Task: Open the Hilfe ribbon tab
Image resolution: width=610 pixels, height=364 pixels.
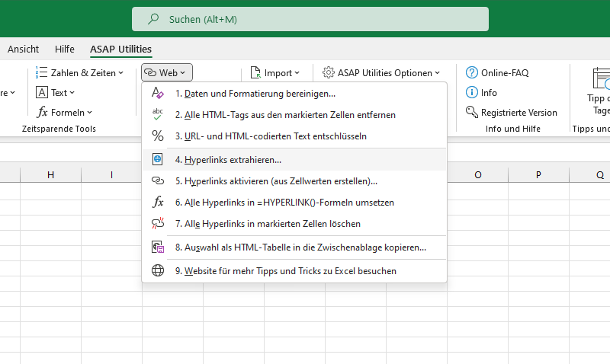Action: (x=65, y=49)
